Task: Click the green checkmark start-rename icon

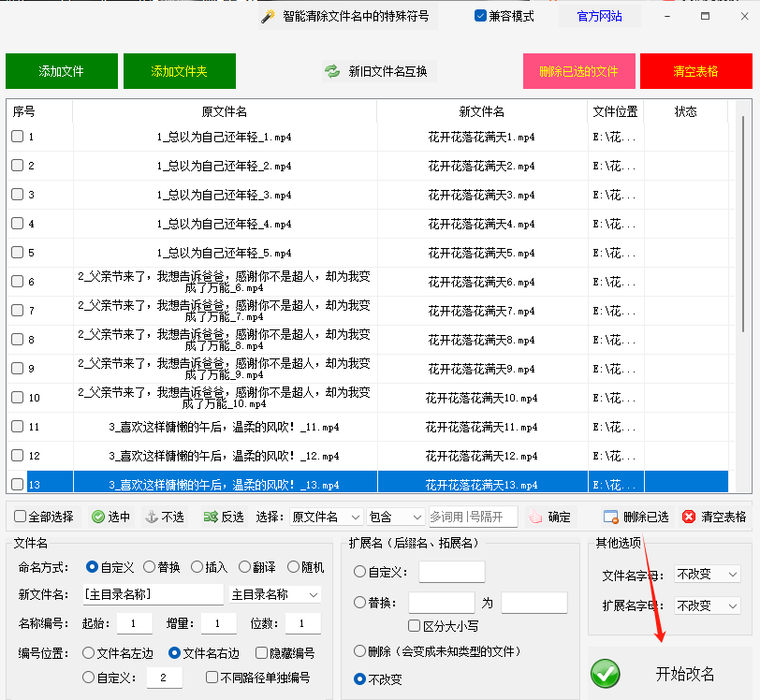Action: coord(606,674)
